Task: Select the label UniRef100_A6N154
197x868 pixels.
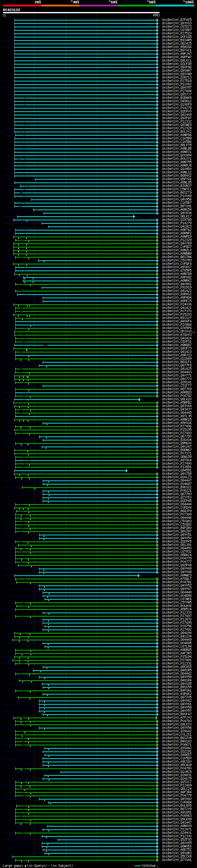Action: (x=177, y=209)
